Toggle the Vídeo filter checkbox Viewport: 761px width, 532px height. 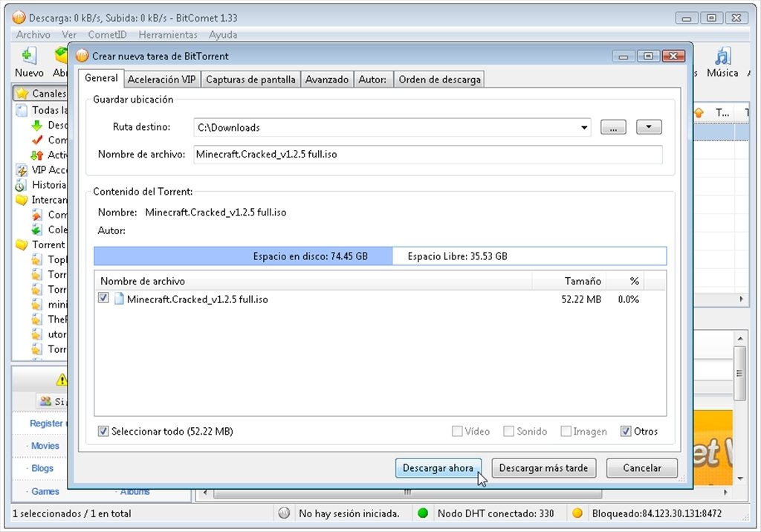(x=457, y=431)
